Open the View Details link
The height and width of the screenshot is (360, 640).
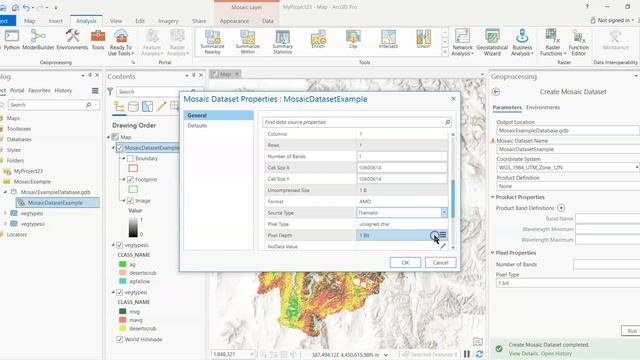(523, 353)
